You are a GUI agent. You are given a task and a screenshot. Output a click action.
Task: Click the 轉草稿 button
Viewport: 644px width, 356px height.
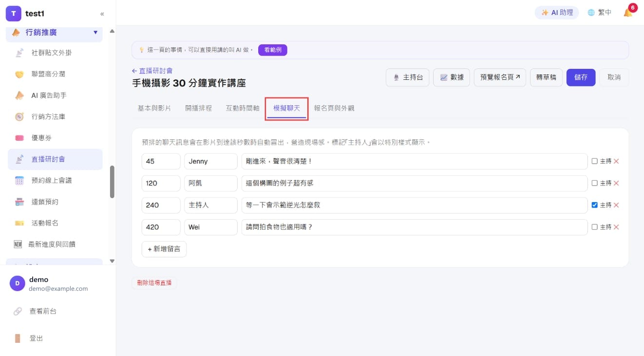546,77
